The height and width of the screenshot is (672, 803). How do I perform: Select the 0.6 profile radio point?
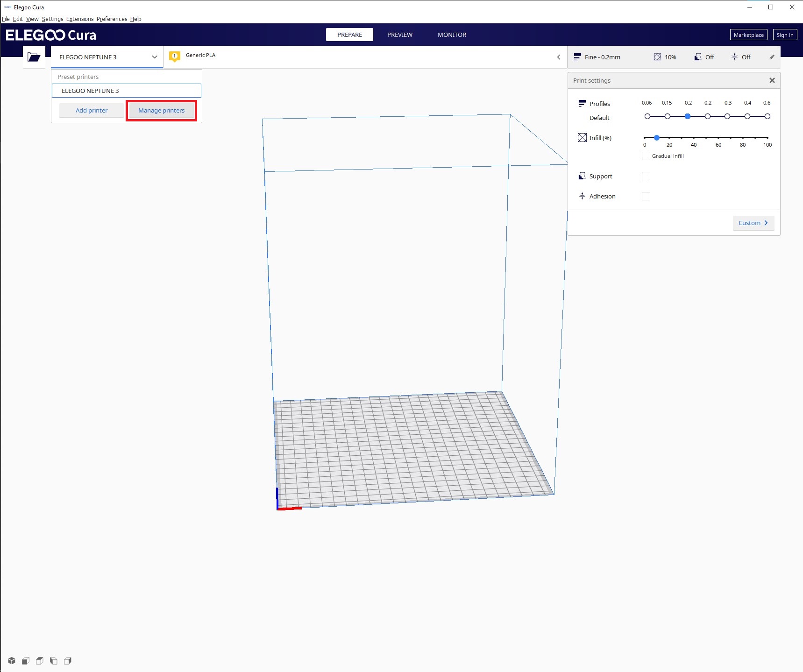[767, 116]
